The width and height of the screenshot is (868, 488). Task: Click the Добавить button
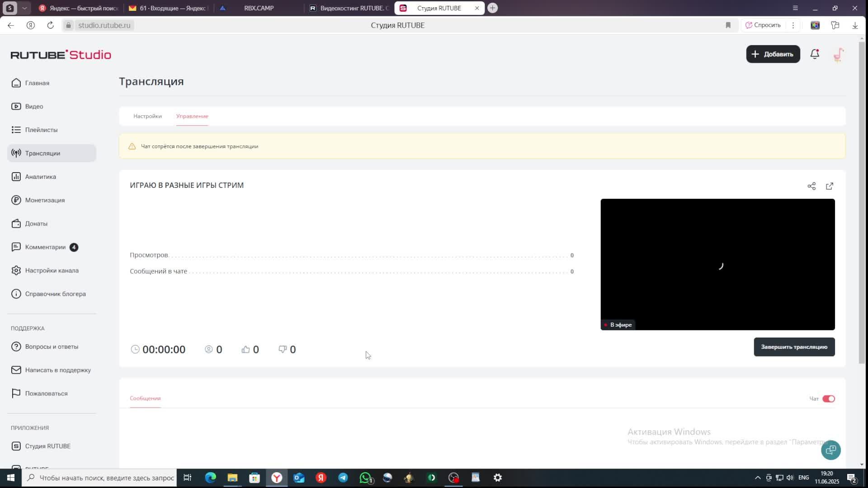click(x=773, y=54)
